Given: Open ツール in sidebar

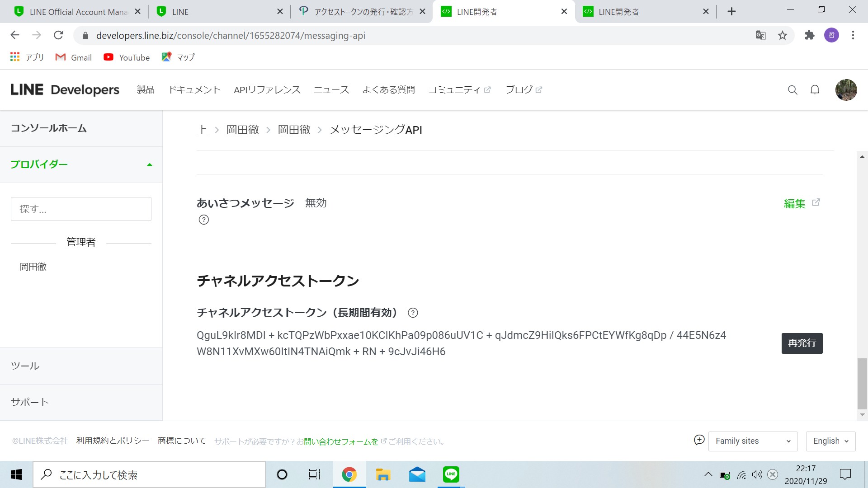Looking at the screenshot, I should 25,366.
